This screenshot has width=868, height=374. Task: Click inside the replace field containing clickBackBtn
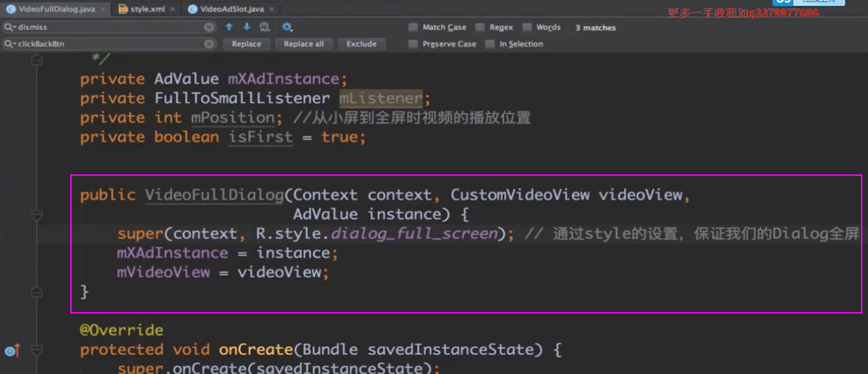tap(109, 44)
